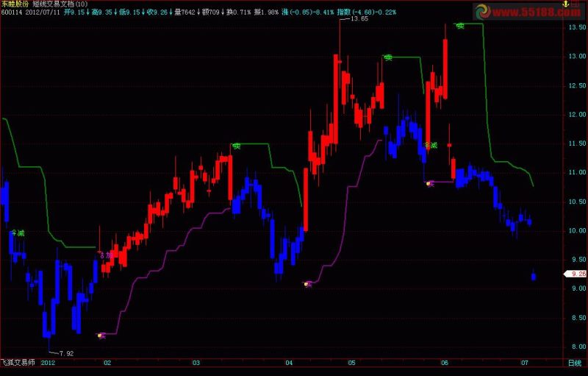588x376 pixels.
Task: Click the purple 加 add marker near February
Action: point(107,255)
